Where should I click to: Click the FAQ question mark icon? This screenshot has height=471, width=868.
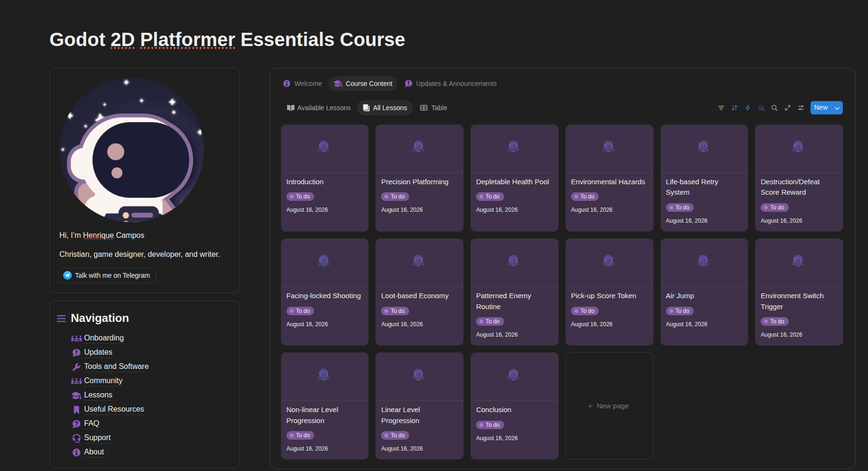click(x=76, y=424)
